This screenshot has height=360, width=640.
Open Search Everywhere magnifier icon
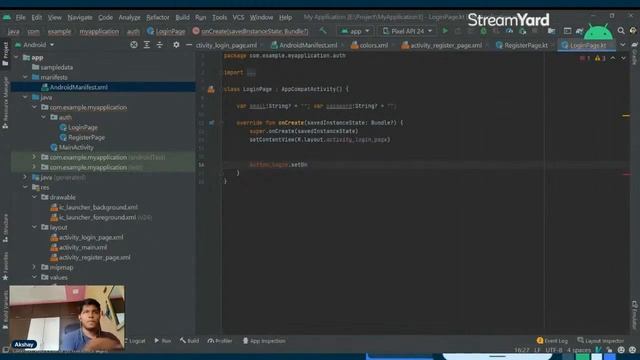621,31
